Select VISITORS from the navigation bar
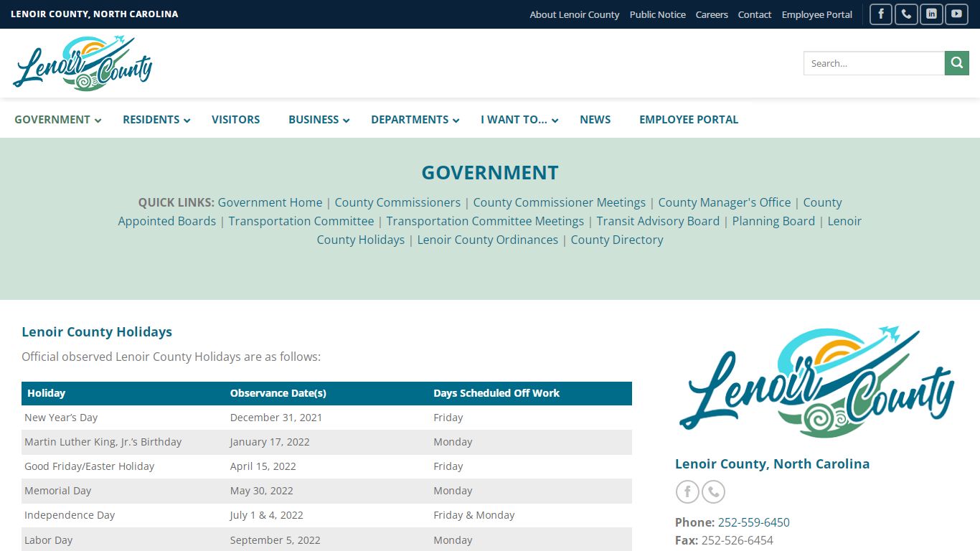The image size is (980, 551). click(x=235, y=119)
